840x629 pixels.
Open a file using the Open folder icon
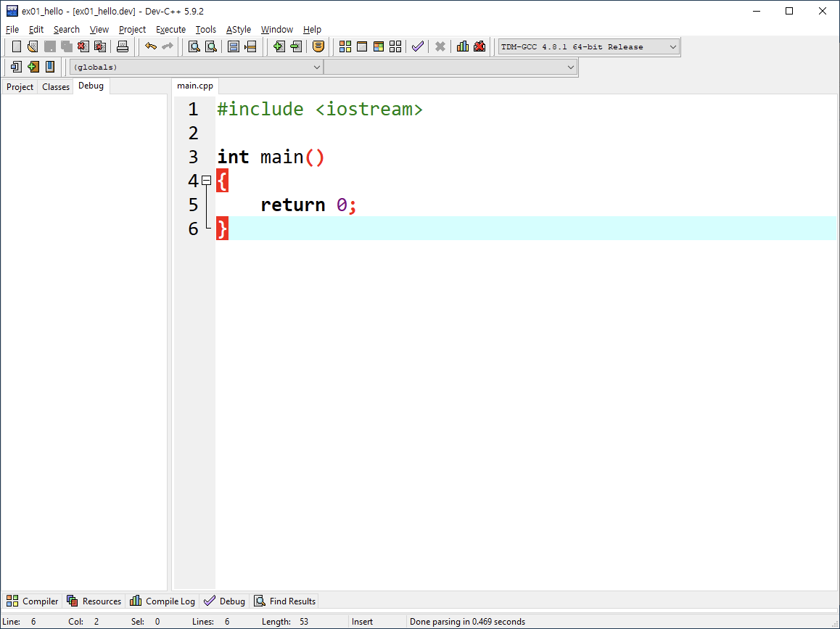(x=33, y=46)
